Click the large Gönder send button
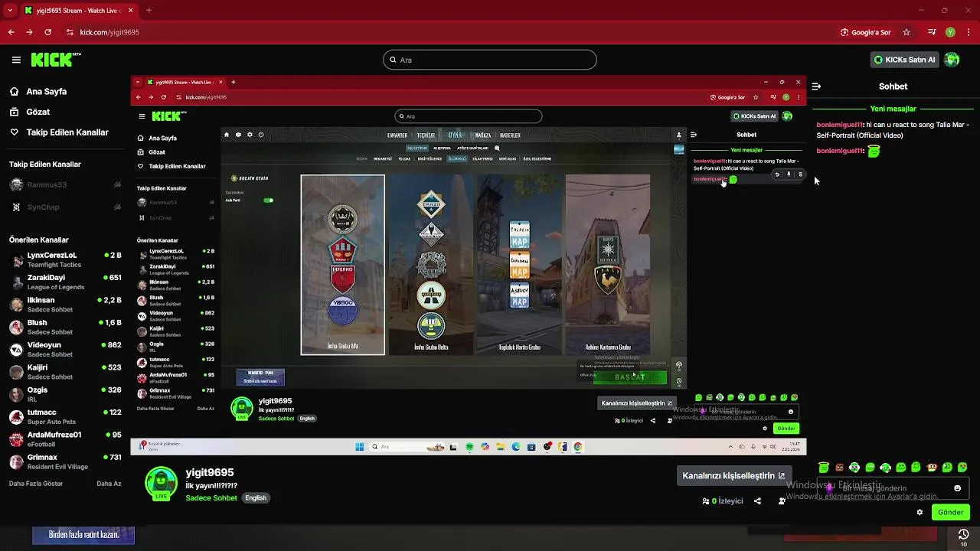The width and height of the screenshot is (980, 551). (950, 512)
